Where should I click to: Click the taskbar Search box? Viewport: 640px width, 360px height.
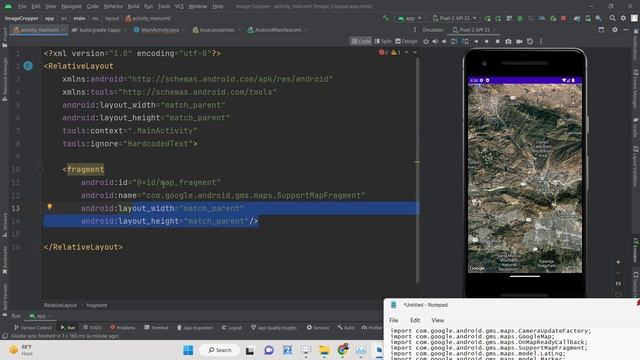[220, 350]
